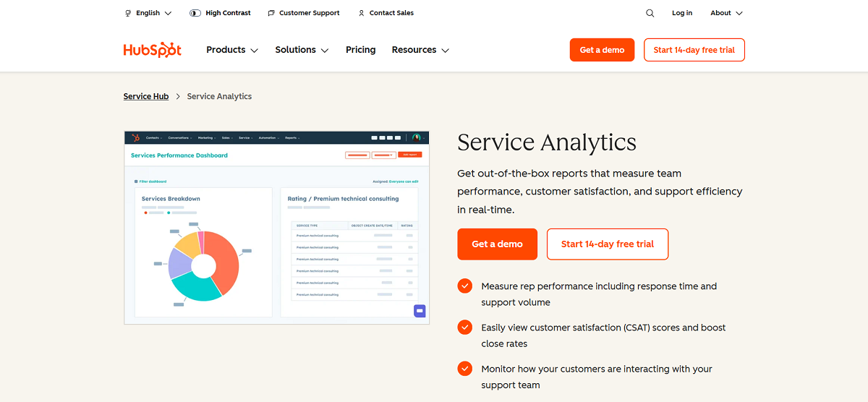The width and height of the screenshot is (868, 402).
Task: Click the Log in link
Action: tap(681, 13)
